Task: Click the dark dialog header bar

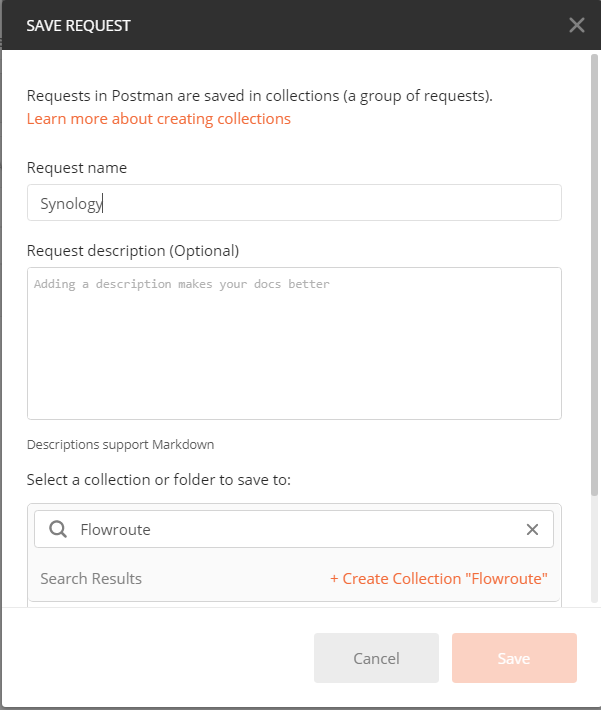Action: pyautogui.click(x=300, y=25)
